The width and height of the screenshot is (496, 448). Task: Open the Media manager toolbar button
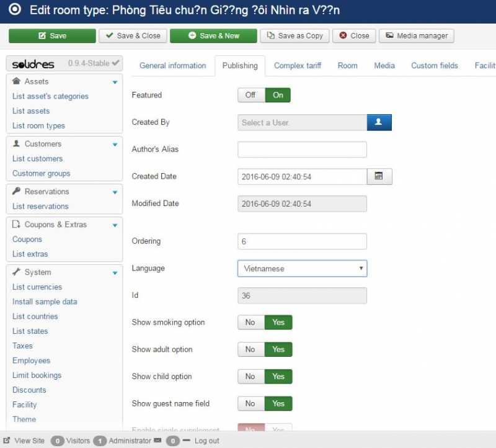tap(417, 36)
